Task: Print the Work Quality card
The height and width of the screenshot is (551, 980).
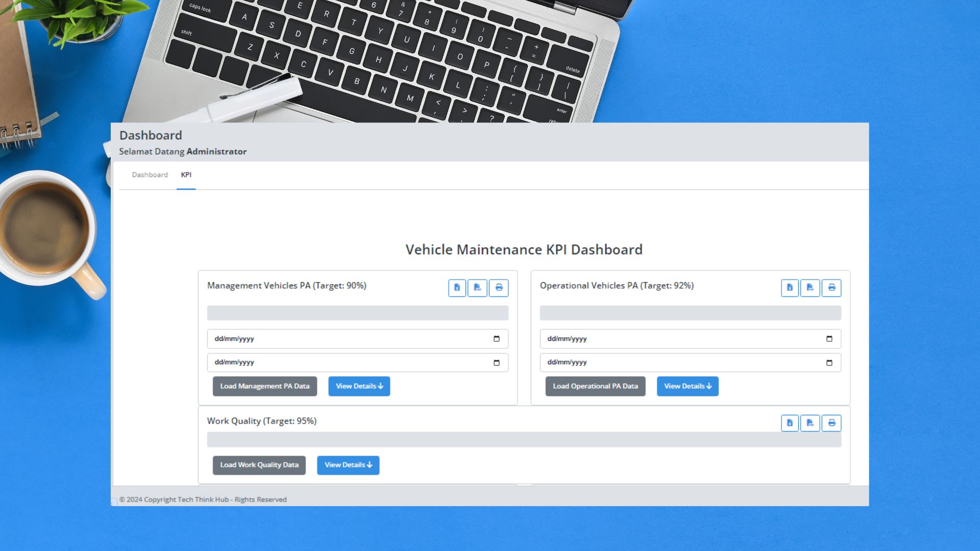Action: pos(831,423)
